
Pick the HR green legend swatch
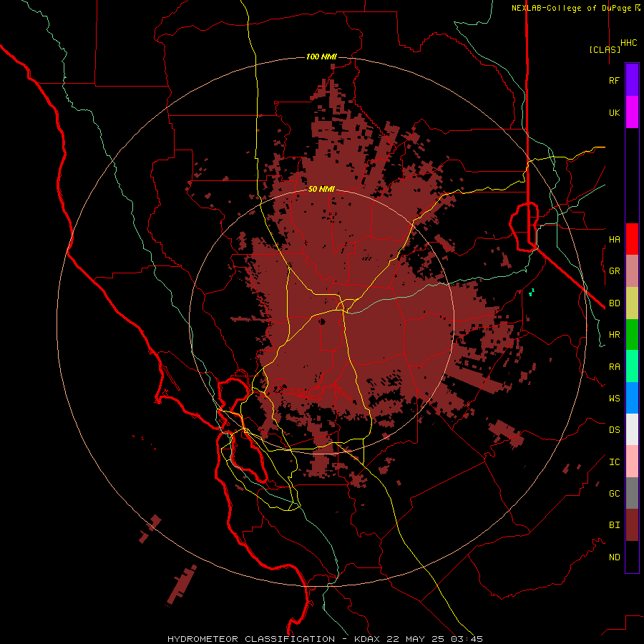pos(632,334)
